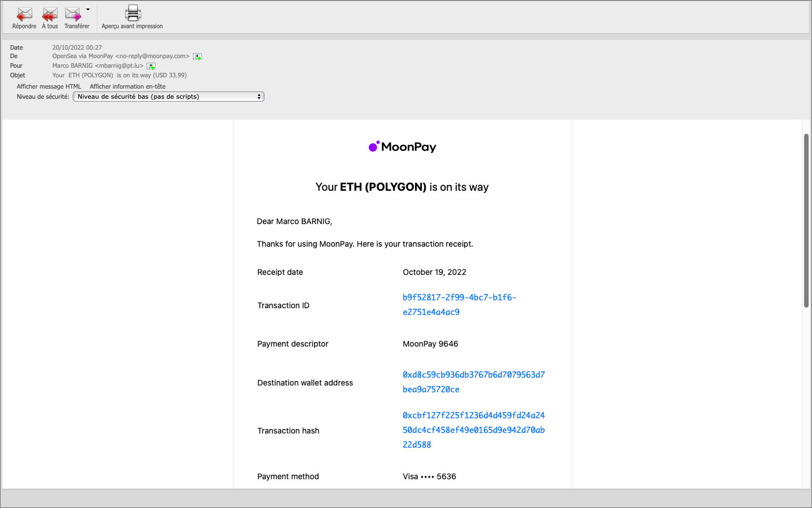Click the Répondre reply icon
The height and width of the screenshot is (508, 812).
[24, 14]
